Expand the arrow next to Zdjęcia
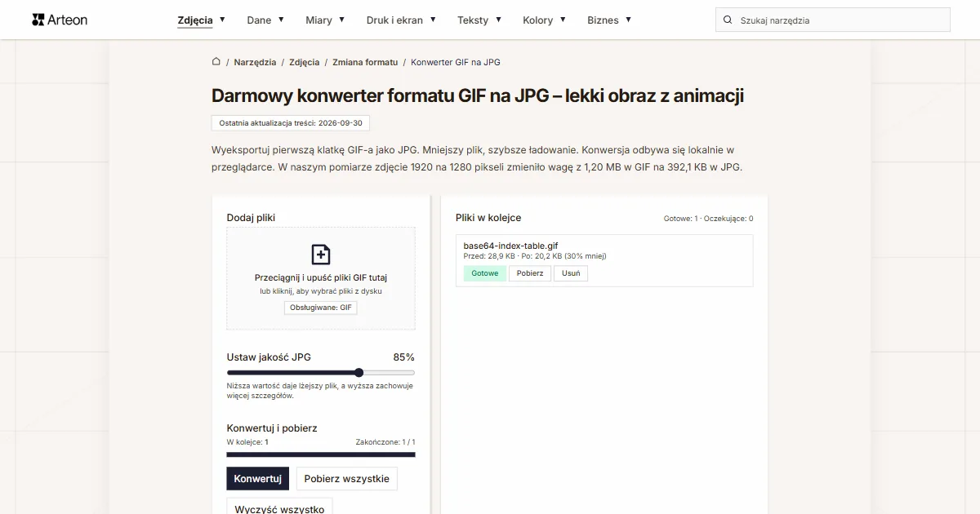The height and width of the screenshot is (514, 980). [222, 20]
